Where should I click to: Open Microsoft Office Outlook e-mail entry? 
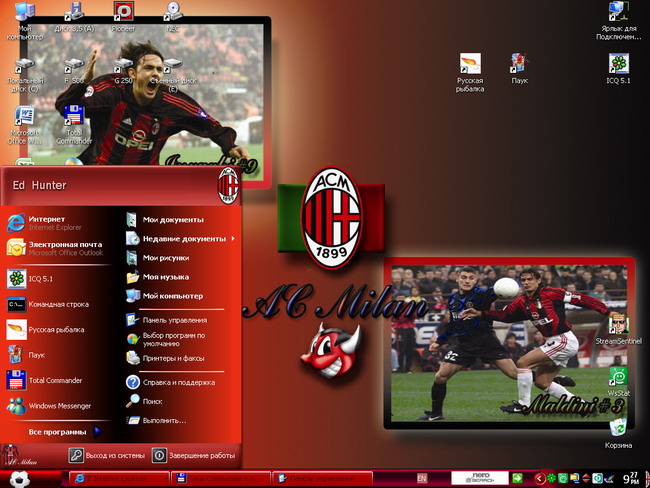tap(56, 248)
